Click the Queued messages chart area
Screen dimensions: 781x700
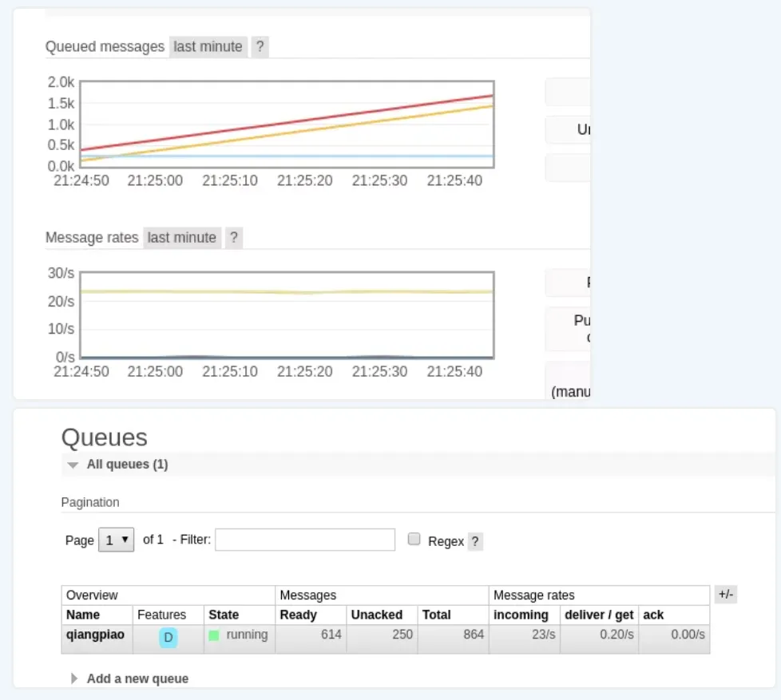(x=287, y=124)
